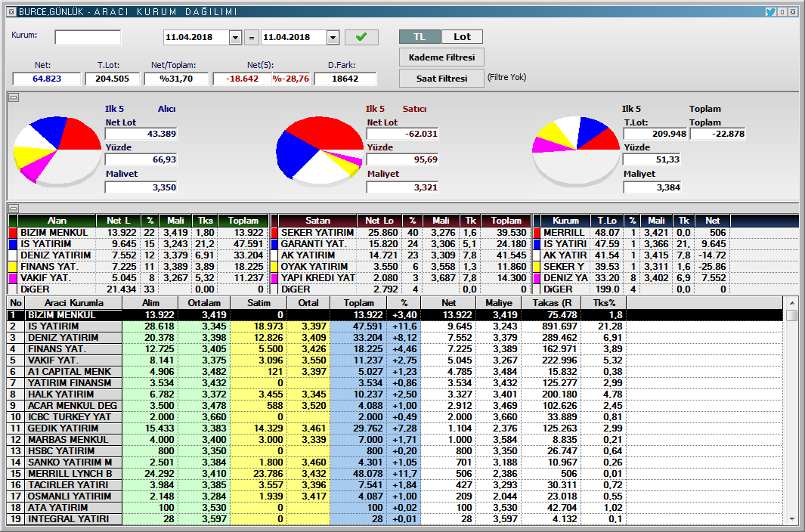Image resolution: width=805 pixels, height=532 pixels.
Task: Sort main table by Net column
Action: click(x=448, y=303)
